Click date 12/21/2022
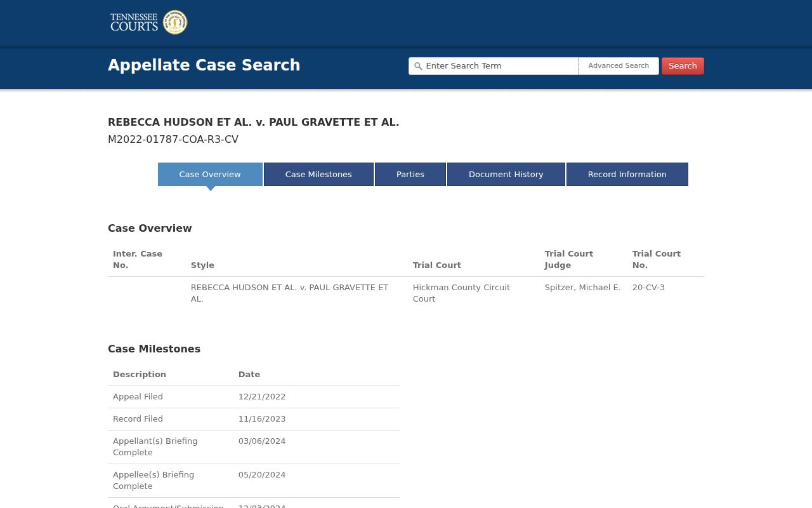The image size is (812, 508). point(262,397)
